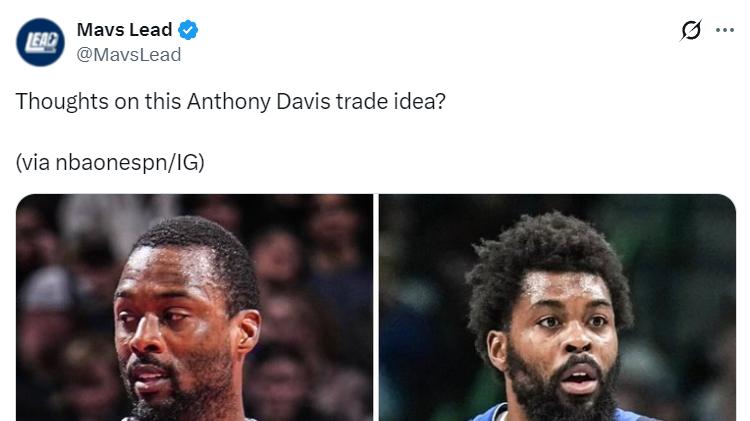The width and height of the screenshot is (750, 421).
Task: Click "nbaonespn" in the credit line
Action: pyautogui.click(x=112, y=162)
